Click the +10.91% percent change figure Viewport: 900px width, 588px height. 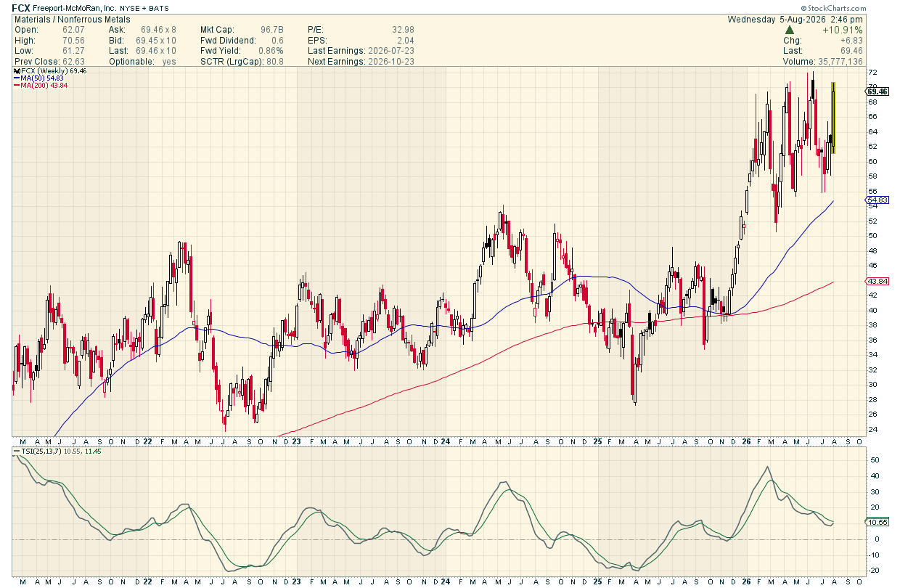[842, 30]
